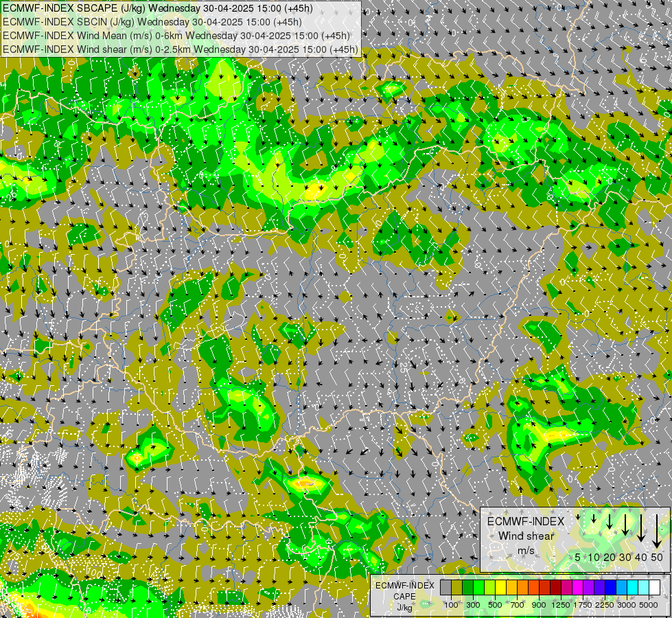672x618 pixels.
Task: Click the '3000' CAPE scale label
Action: [627, 605]
